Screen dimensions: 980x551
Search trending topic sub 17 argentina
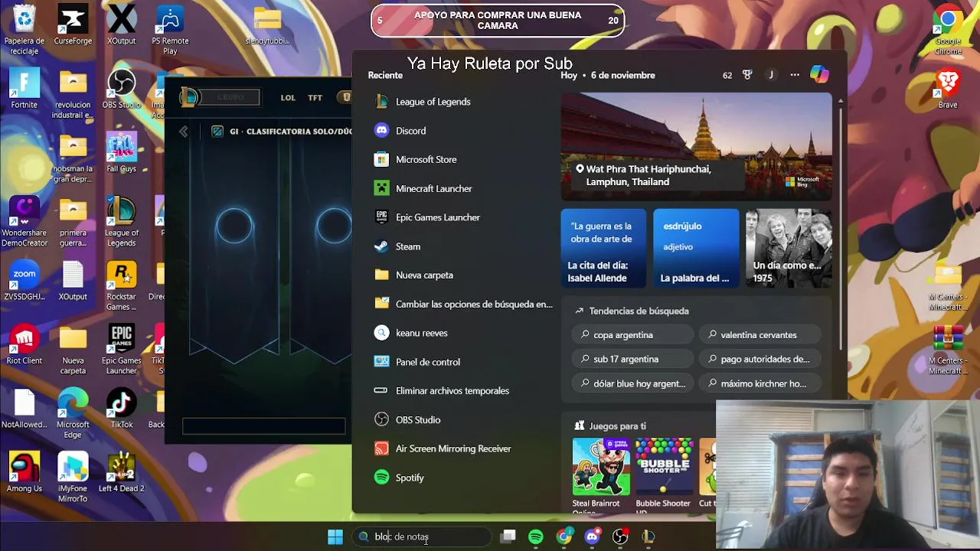tap(632, 359)
